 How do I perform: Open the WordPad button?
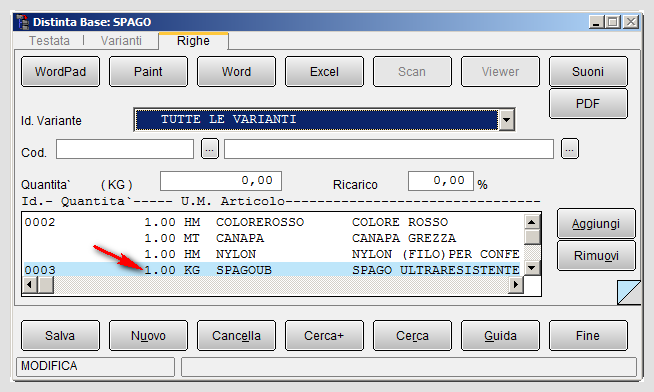click(x=60, y=72)
